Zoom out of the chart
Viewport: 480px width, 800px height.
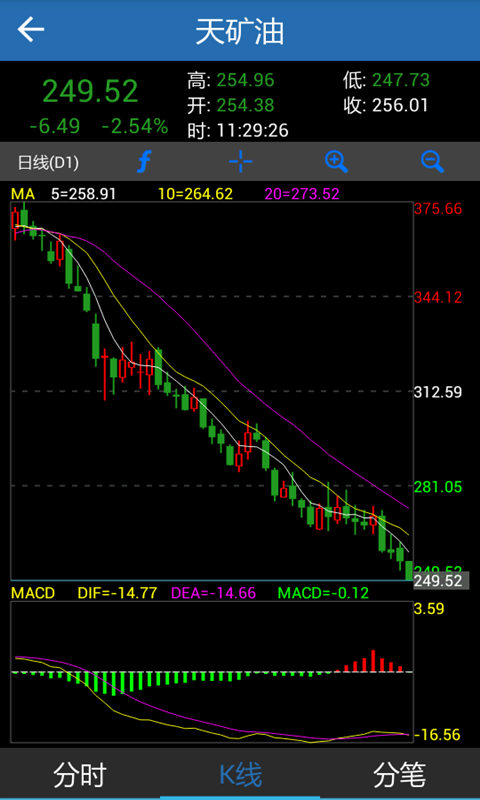pos(432,162)
